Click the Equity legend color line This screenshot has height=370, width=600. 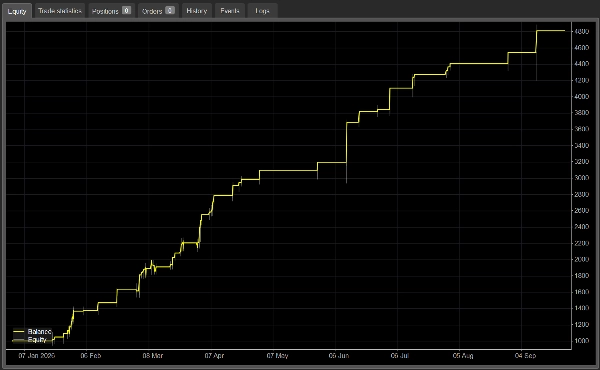tap(19, 340)
